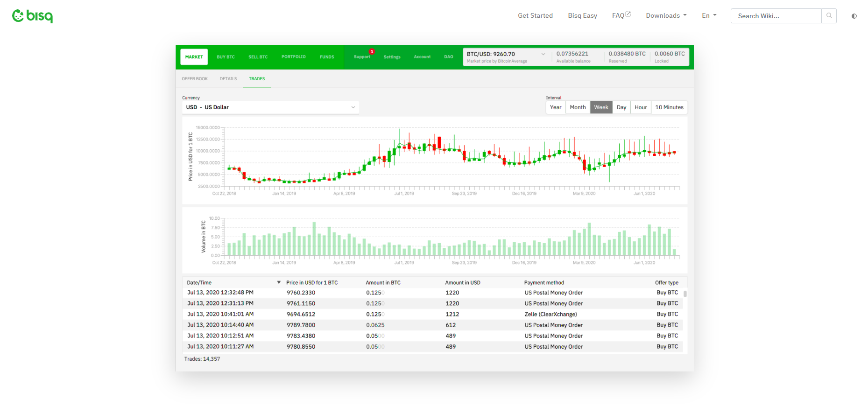Image resolution: width=868 pixels, height=413 pixels.
Task: Set interval to 10 Minutes
Action: (x=669, y=107)
